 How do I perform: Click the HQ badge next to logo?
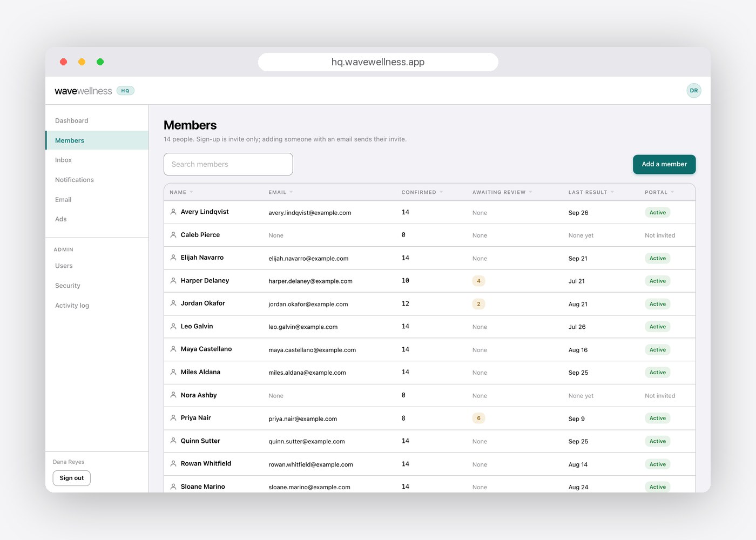[x=125, y=91]
